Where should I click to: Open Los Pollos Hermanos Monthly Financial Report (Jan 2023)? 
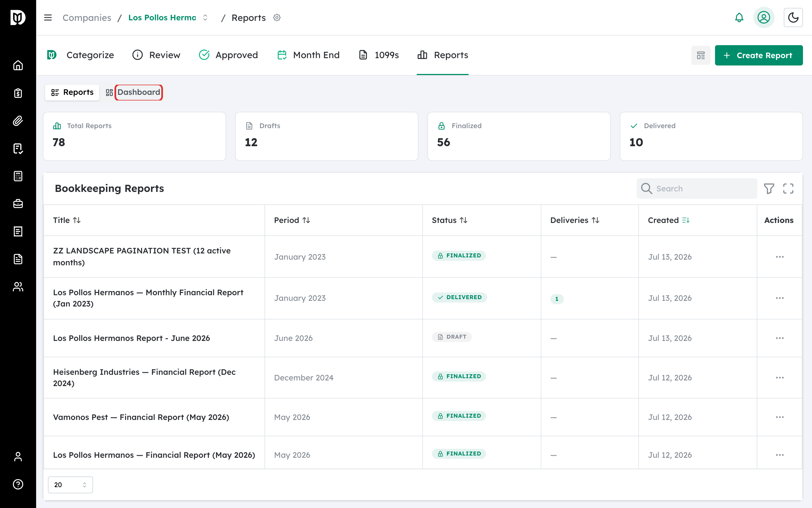pos(148,298)
